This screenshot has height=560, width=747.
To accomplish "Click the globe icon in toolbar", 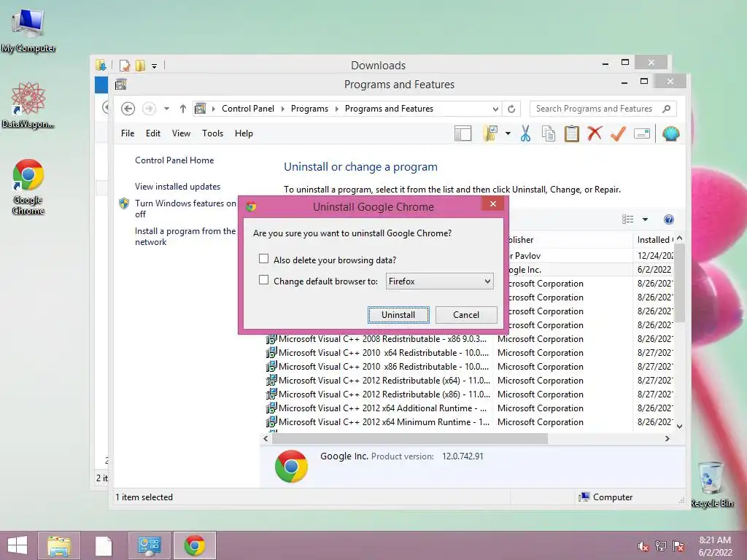I will (x=671, y=134).
